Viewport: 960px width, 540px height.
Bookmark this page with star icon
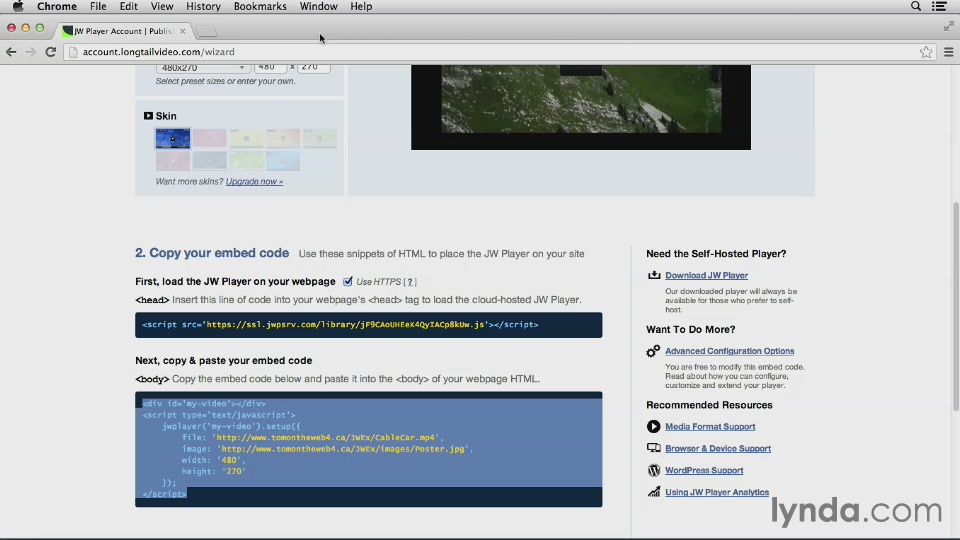pos(926,52)
